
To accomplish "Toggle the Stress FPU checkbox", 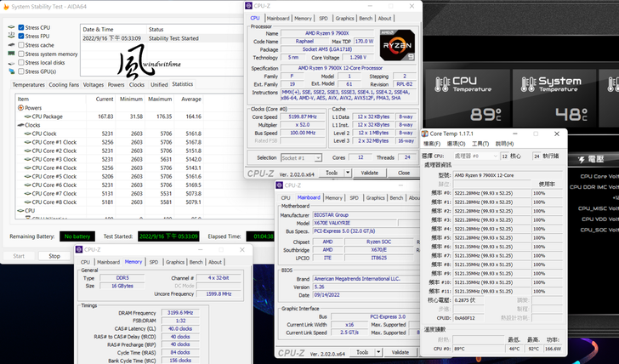I will 21,37.
